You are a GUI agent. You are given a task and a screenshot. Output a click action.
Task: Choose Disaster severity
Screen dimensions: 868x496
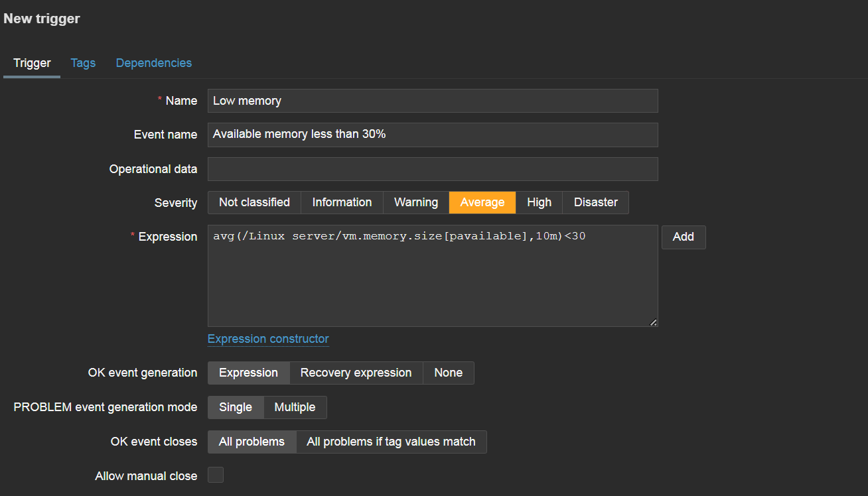[x=596, y=203]
